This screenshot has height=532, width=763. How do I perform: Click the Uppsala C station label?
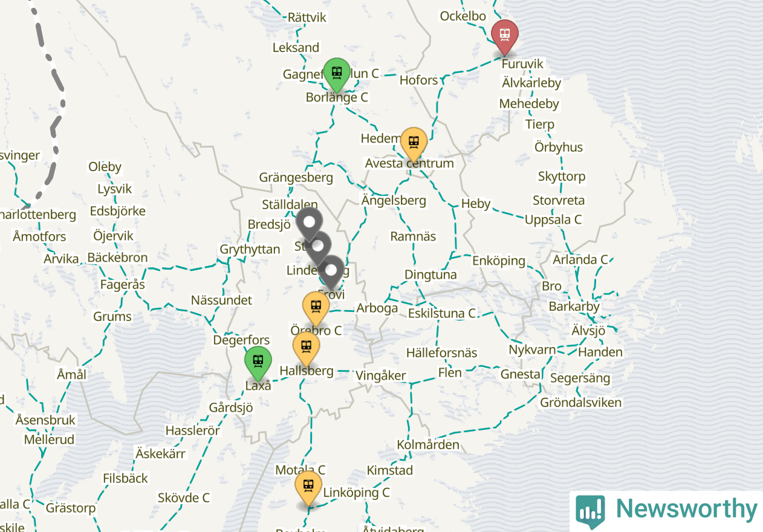click(553, 219)
